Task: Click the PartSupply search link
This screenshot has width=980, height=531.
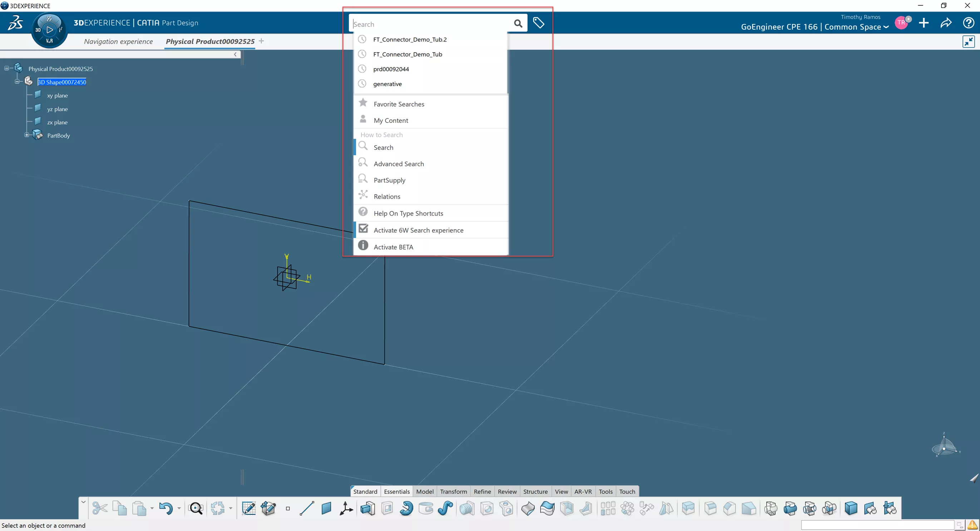Action: (x=390, y=180)
